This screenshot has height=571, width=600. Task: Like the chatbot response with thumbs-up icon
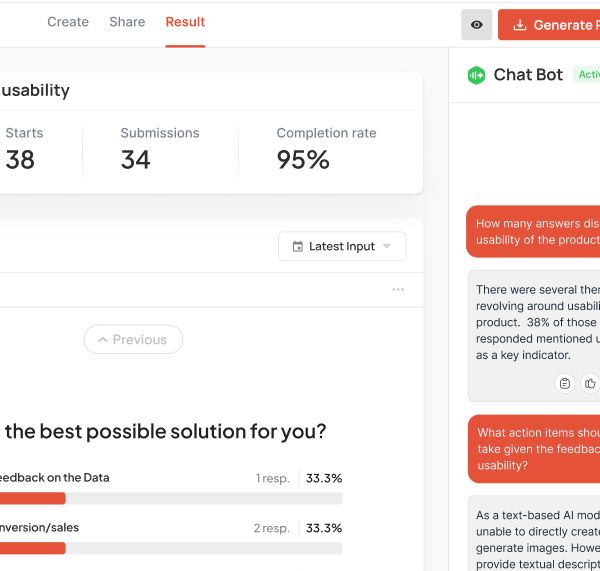590,383
